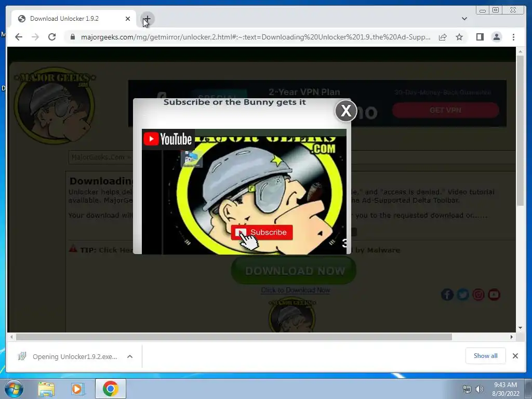Go back with the browser back arrow
Screen dimensions: 532x399
(19, 37)
